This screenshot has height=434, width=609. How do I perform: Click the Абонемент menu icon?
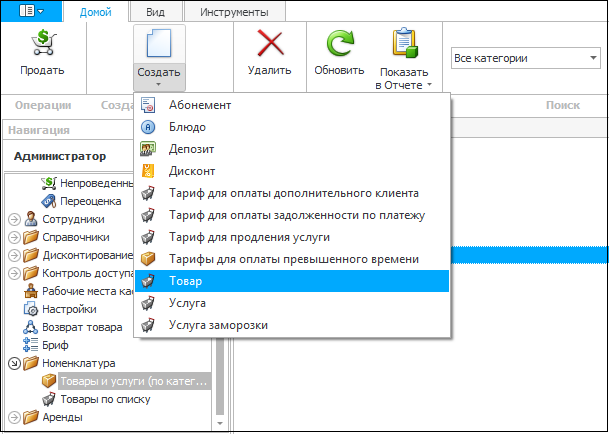148,105
